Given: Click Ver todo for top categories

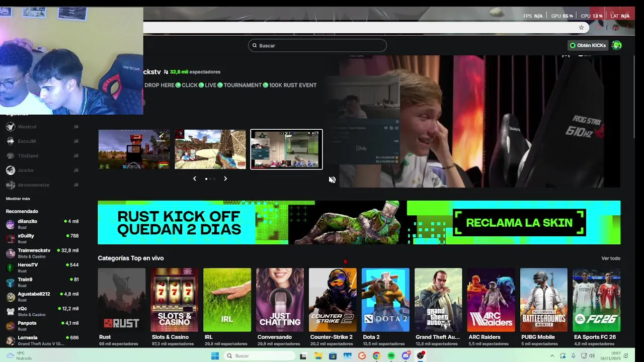Looking at the screenshot, I should pyautogui.click(x=611, y=258).
